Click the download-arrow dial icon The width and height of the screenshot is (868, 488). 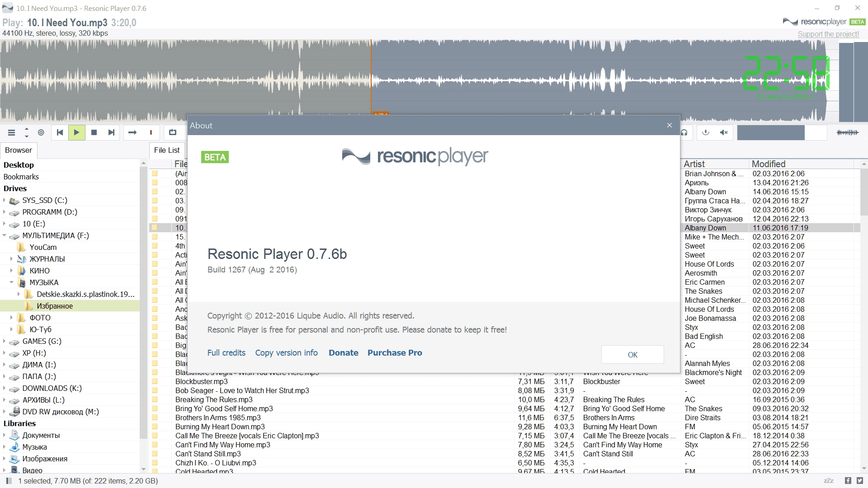click(x=706, y=132)
